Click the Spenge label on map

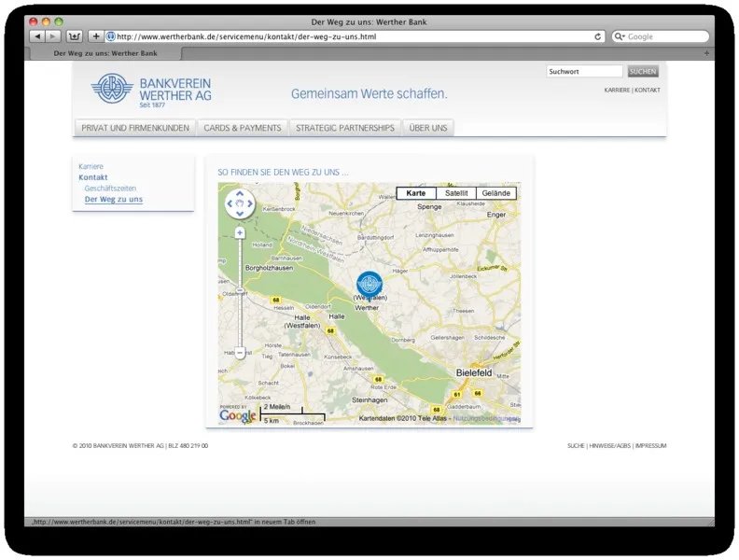[x=429, y=207]
